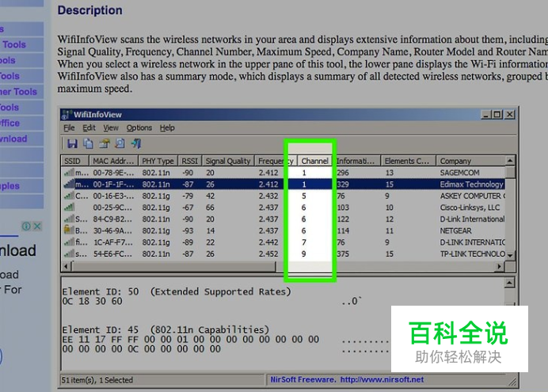Click signal icon of the 1C-AF-F7 row
Image resolution: width=548 pixels, height=392 pixels.
(x=69, y=242)
